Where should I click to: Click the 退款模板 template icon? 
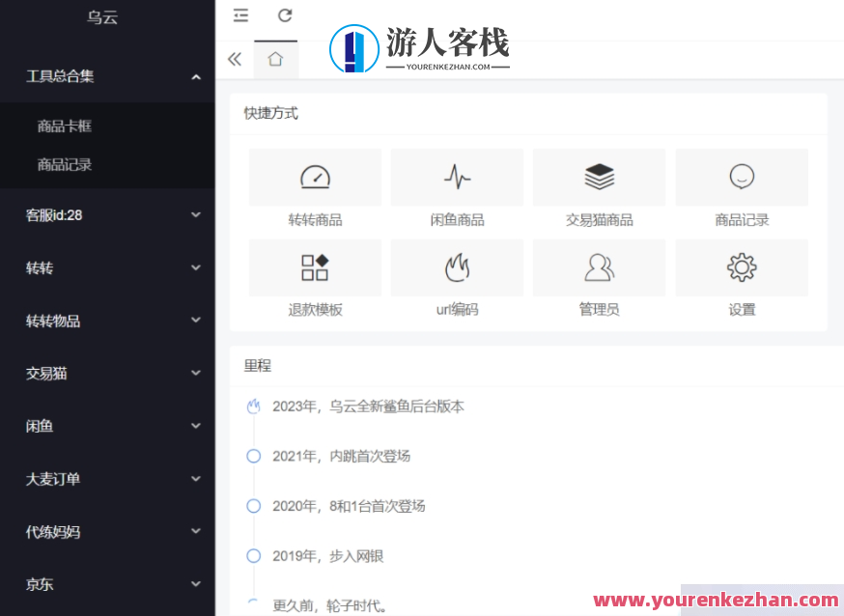(314, 267)
